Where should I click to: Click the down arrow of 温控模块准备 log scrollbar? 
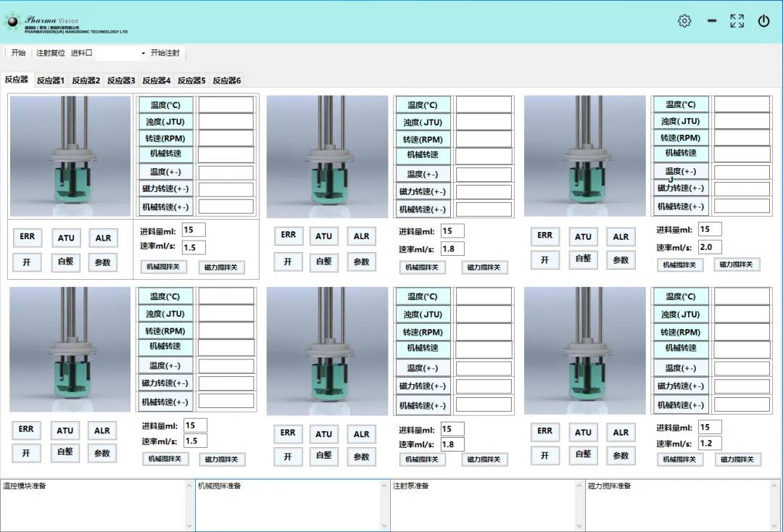coord(189,525)
